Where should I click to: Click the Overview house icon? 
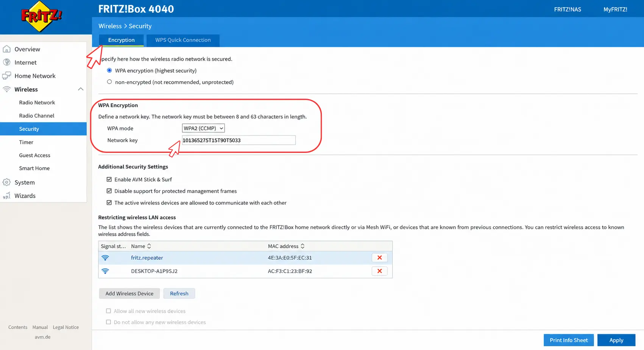point(6,49)
